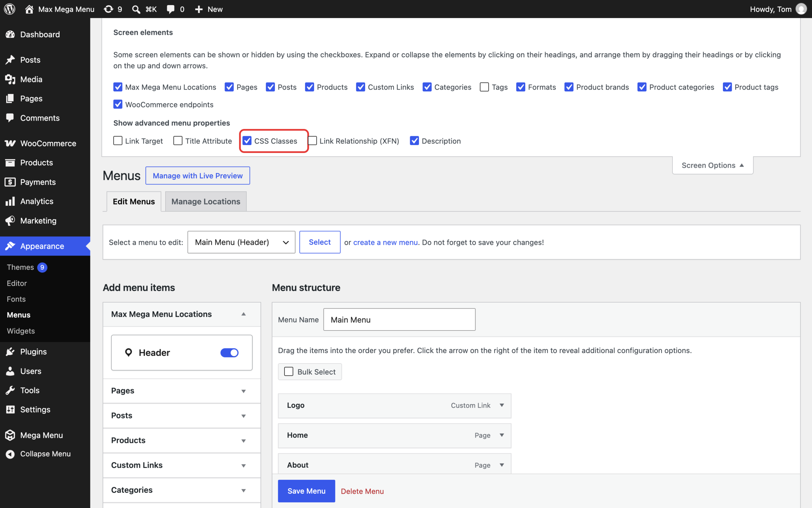
Task: Click the Collapse Menu arrow icon
Action: pyautogui.click(x=10, y=454)
